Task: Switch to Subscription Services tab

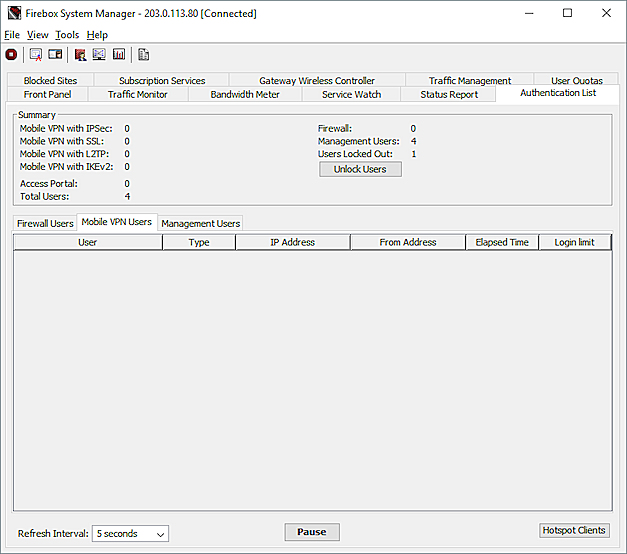Action: (x=162, y=80)
